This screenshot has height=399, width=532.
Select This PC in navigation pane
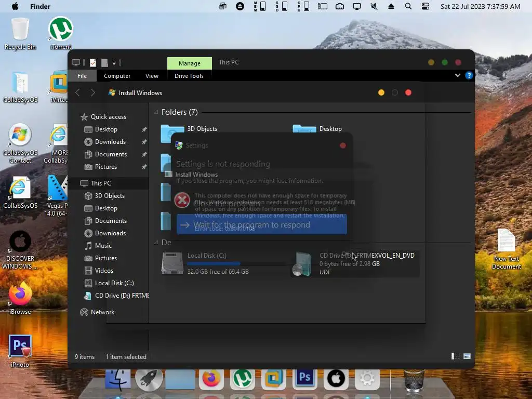pos(96,183)
